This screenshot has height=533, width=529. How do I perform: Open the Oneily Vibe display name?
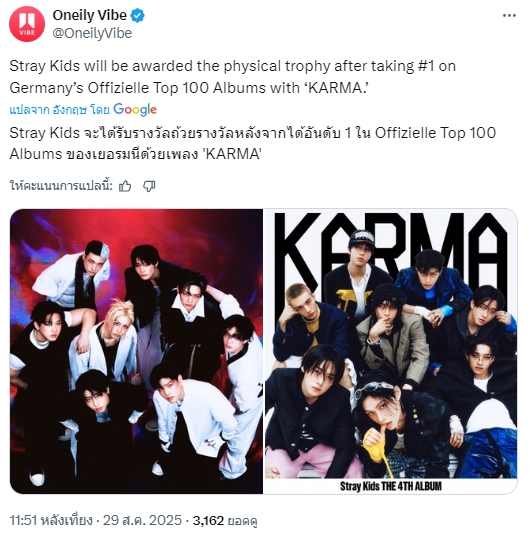tap(89, 15)
